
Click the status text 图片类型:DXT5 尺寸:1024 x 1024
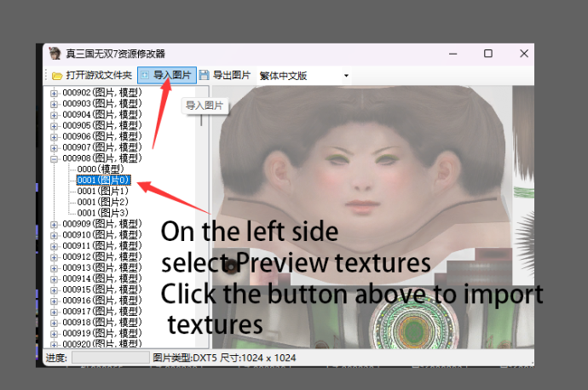[x=224, y=358]
